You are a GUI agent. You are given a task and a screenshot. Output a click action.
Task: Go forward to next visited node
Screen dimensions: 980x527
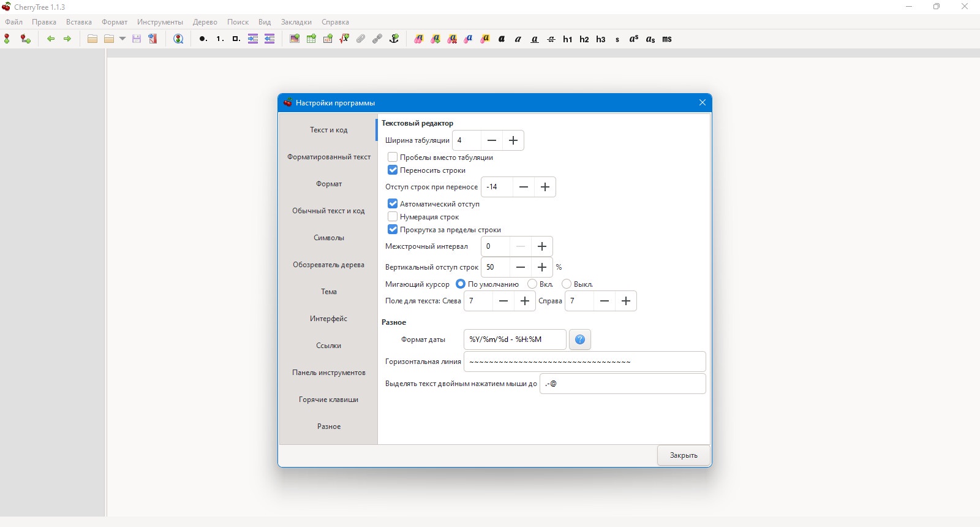[x=67, y=39]
